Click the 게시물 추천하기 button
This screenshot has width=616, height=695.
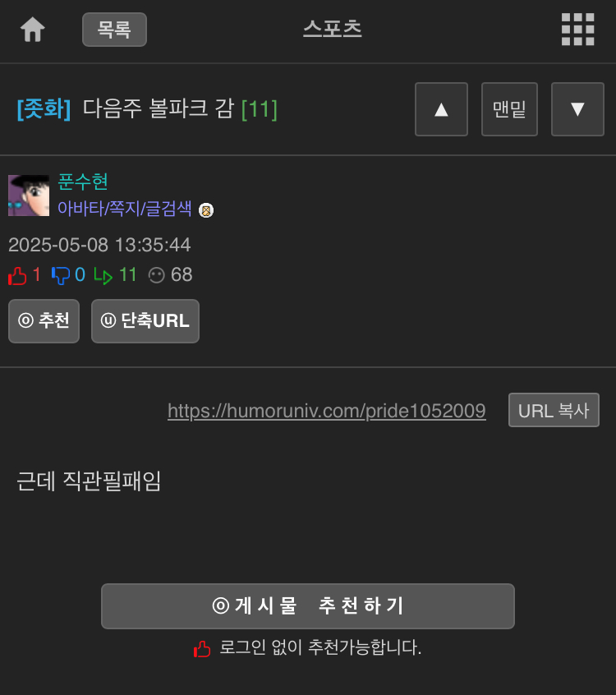(308, 606)
